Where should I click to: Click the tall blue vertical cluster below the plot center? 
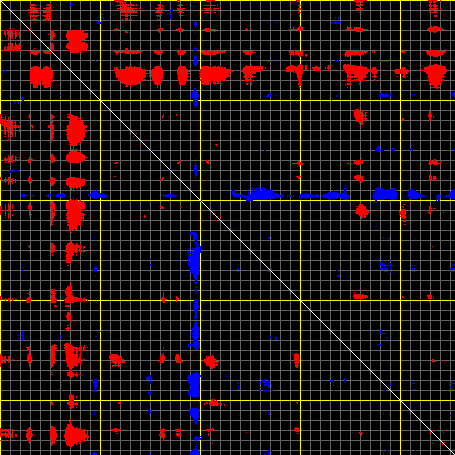pos(194,257)
